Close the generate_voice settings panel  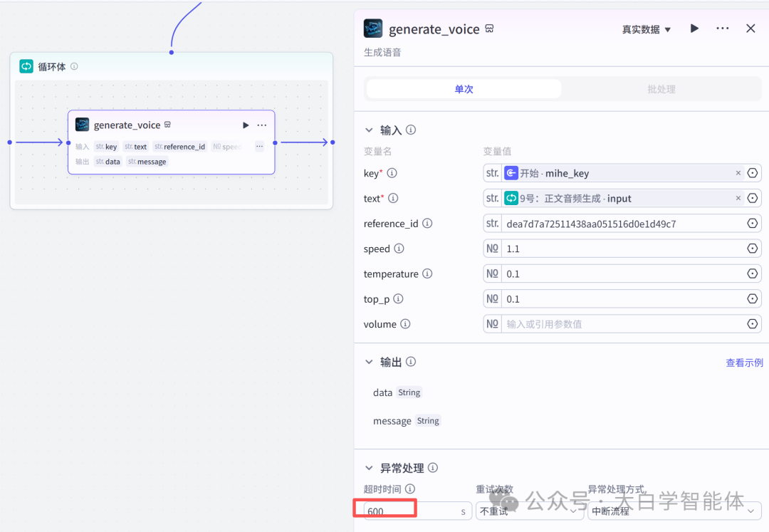[x=750, y=28]
